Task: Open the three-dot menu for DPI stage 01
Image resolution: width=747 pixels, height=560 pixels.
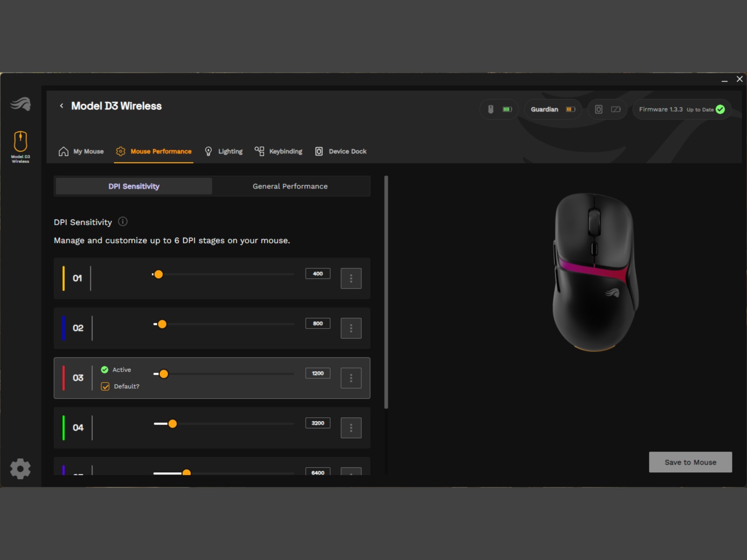Action: 351,278
